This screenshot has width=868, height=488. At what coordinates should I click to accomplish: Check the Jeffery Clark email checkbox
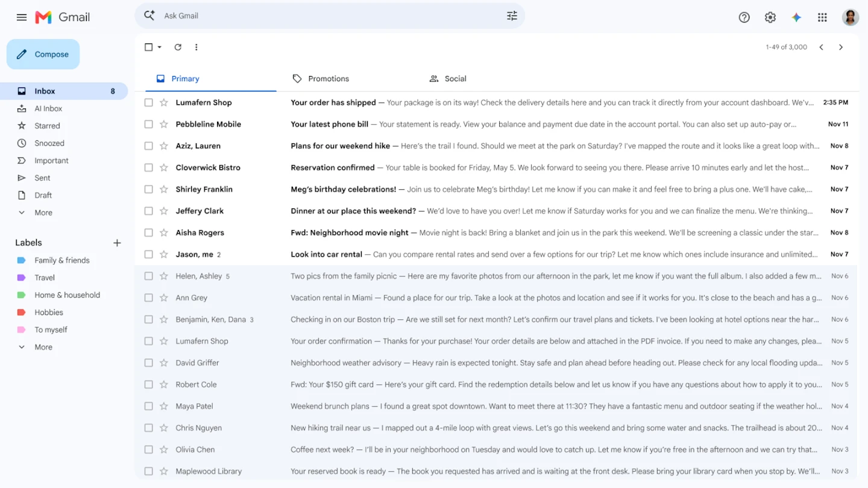[x=148, y=211]
